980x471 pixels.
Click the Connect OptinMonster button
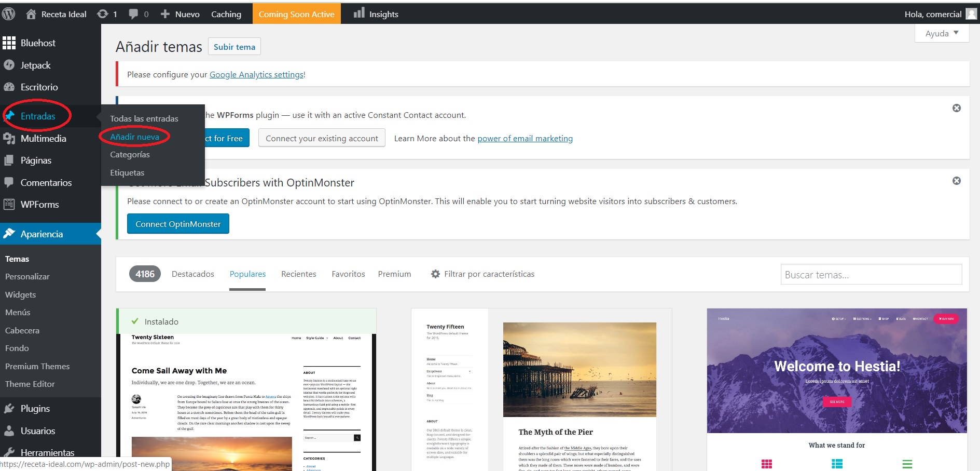point(178,224)
